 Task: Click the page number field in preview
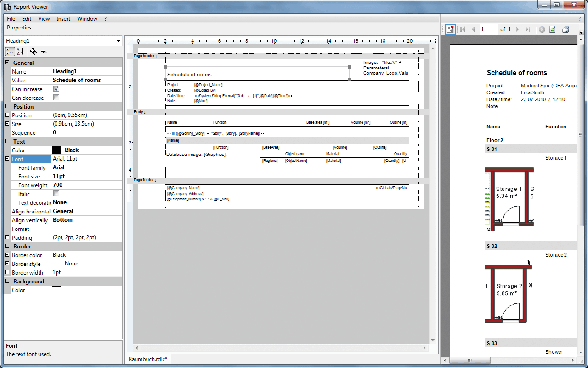tap(489, 29)
